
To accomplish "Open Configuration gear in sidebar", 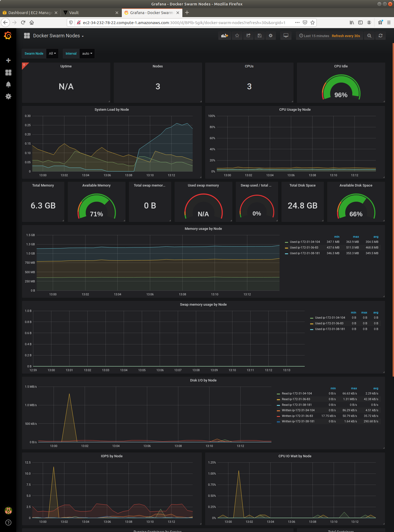I will click(8, 96).
